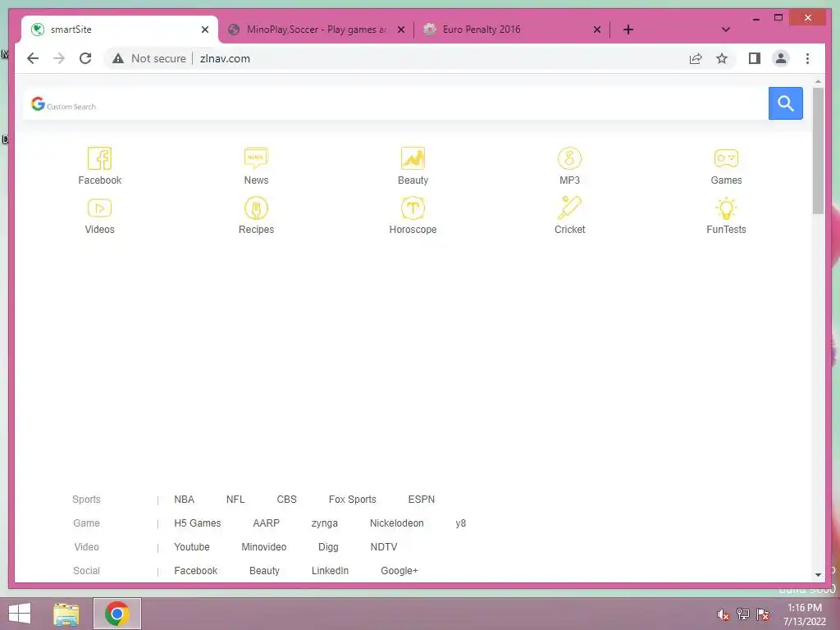This screenshot has height=630, width=840.
Task: Switch to the MinoPlay,Soccer tab
Action: pyautogui.click(x=316, y=30)
